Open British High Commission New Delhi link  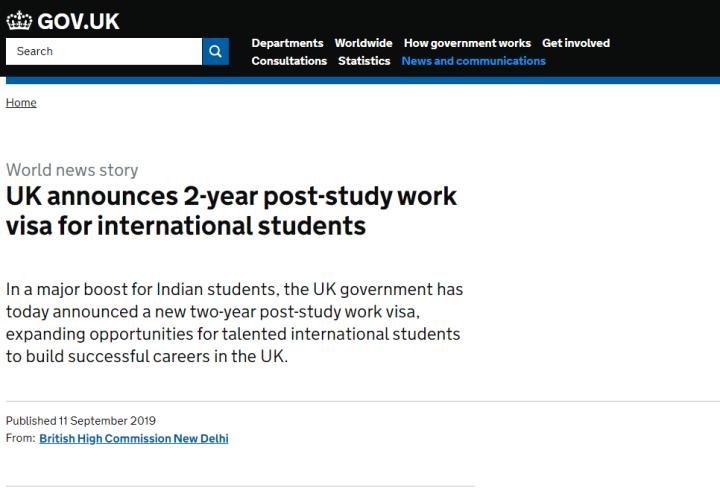click(x=134, y=439)
